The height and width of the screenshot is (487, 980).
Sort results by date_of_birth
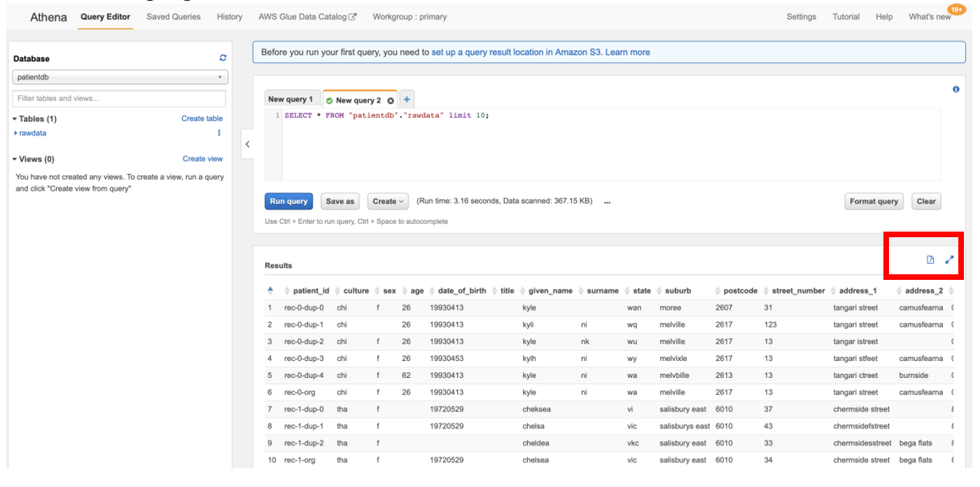tap(458, 291)
